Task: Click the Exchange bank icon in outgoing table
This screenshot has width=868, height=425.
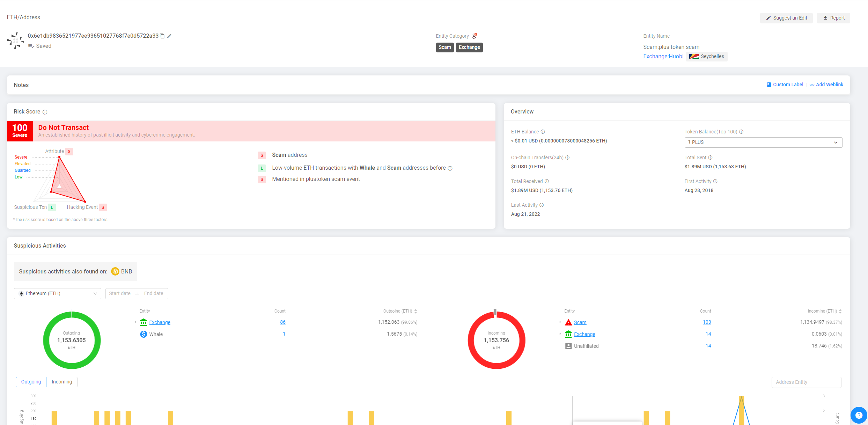Action: pyautogui.click(x=144, y=322)
